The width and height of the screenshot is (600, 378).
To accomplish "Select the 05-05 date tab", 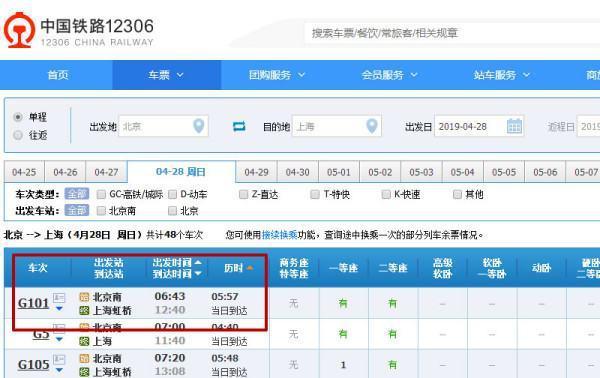I will tap(504, 172).
